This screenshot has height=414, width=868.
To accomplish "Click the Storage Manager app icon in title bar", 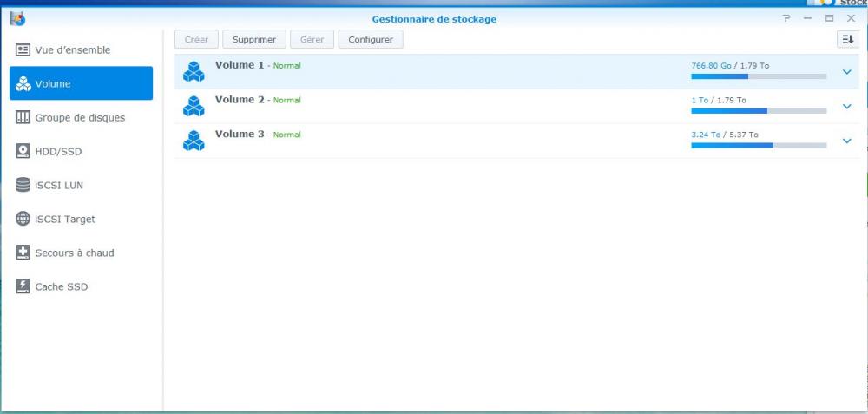I will point(17,19).
